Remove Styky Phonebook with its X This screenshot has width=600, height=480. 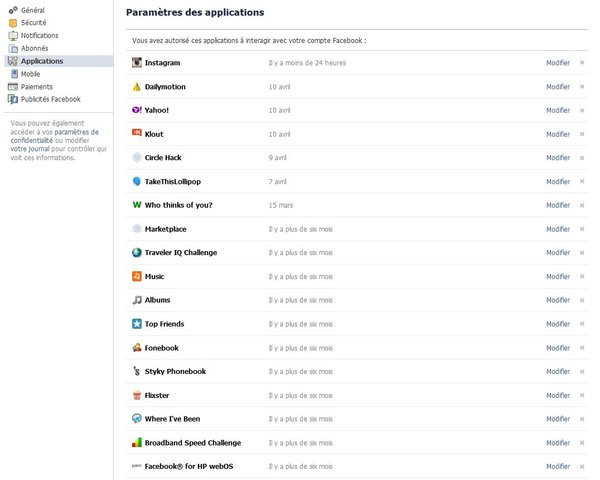click(x=582, y=372)
